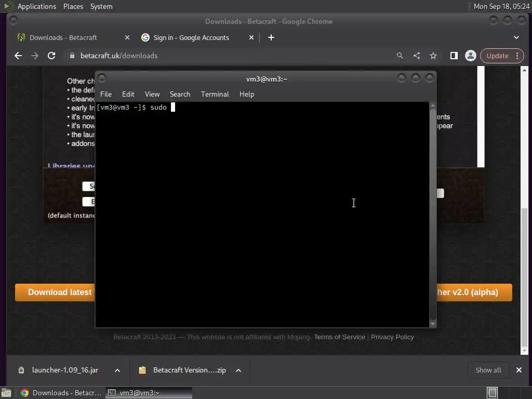Click the Chrome window menu button

pos(13,21)
